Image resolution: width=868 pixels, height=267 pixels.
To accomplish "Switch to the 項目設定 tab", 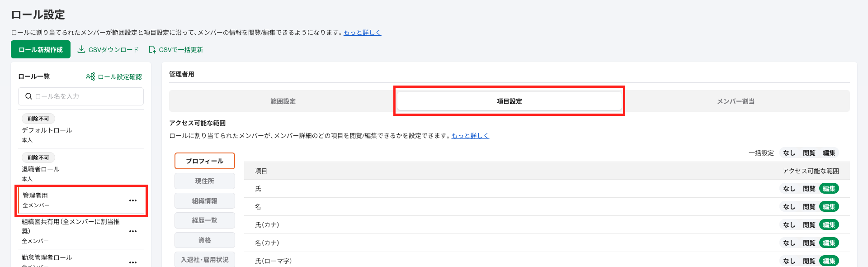I will click(509, 101).
